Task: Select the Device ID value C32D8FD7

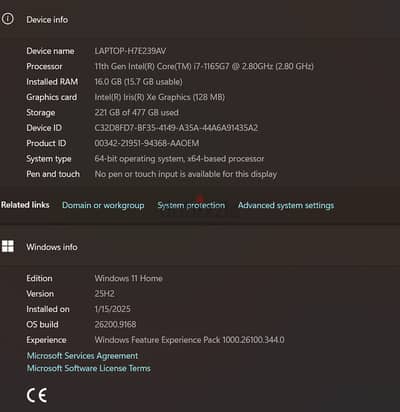Action: pyautogui.click(x=176, y=128)
